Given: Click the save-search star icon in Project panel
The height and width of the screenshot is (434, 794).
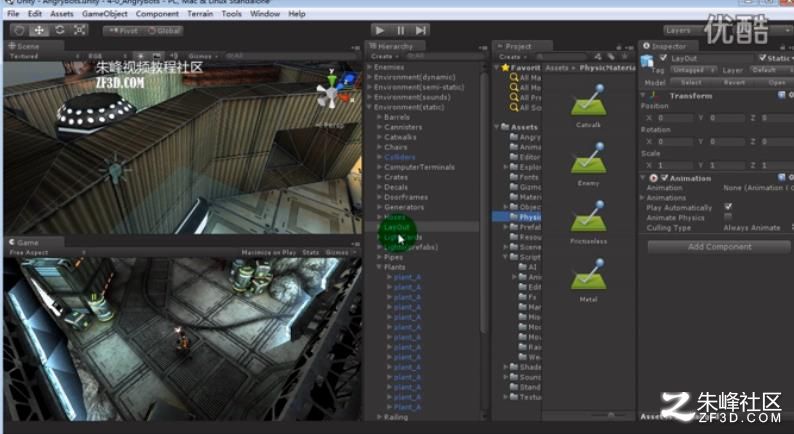Looking at the screenshot, I should pyautogui.click(x=625, y=57).
